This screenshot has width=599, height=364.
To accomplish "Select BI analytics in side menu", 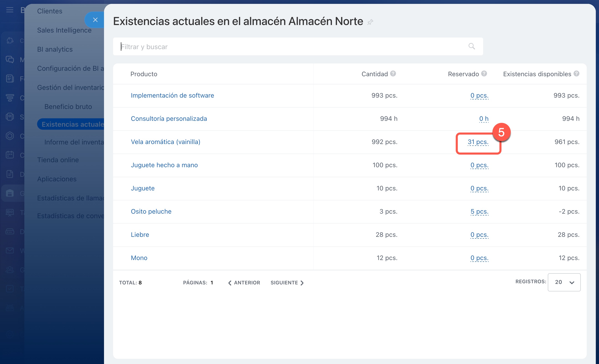I will 55,49.
